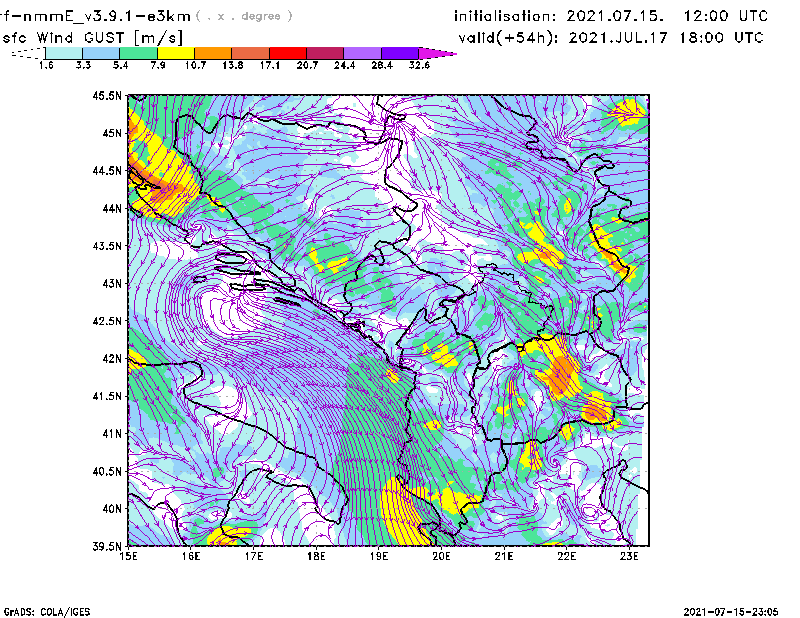Click the 43N latitude label
800x618 pixels.
pos(112,283)
